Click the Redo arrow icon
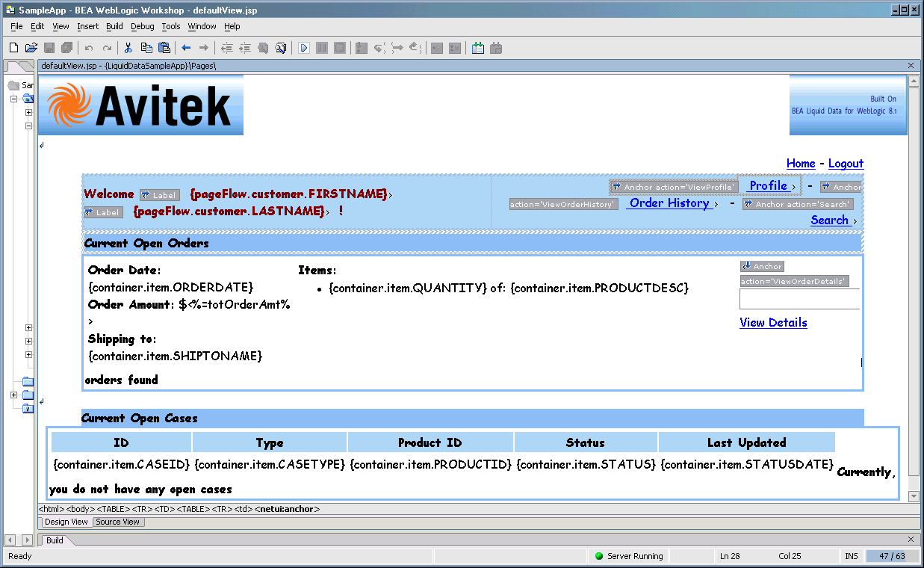924x568 pixels. coord(107,48)
